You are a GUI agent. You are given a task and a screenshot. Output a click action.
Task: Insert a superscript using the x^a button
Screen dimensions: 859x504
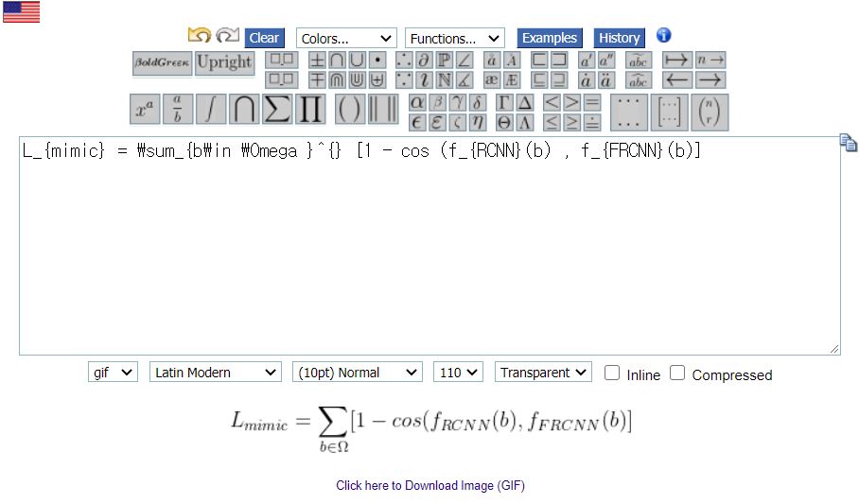click(145, 109)
